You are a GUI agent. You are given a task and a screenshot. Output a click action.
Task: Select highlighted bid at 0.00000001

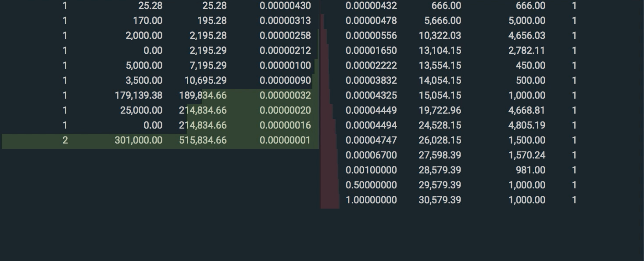tap(285, 140)
